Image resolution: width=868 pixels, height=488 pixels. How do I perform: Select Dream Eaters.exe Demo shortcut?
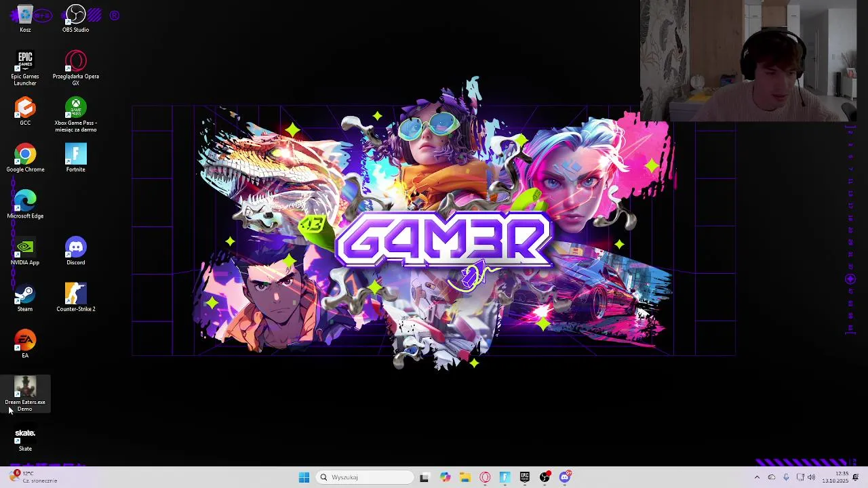(25, 394)
